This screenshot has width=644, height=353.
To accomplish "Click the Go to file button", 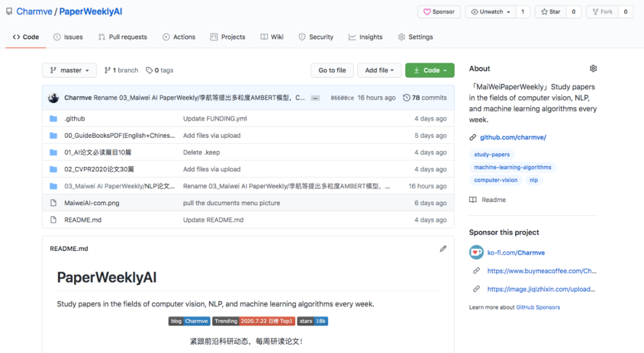I will tap(332, 70).
